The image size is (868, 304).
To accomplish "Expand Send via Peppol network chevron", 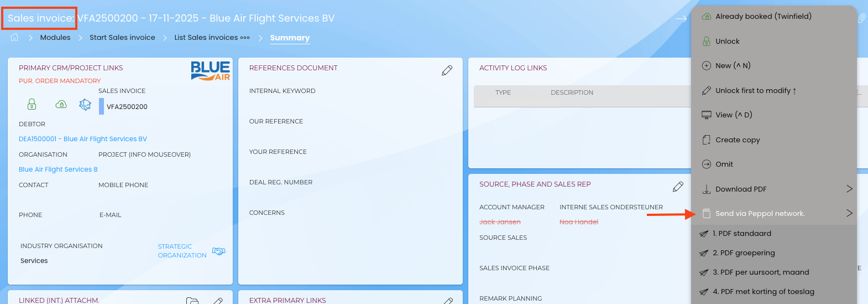I will [849, 213].
